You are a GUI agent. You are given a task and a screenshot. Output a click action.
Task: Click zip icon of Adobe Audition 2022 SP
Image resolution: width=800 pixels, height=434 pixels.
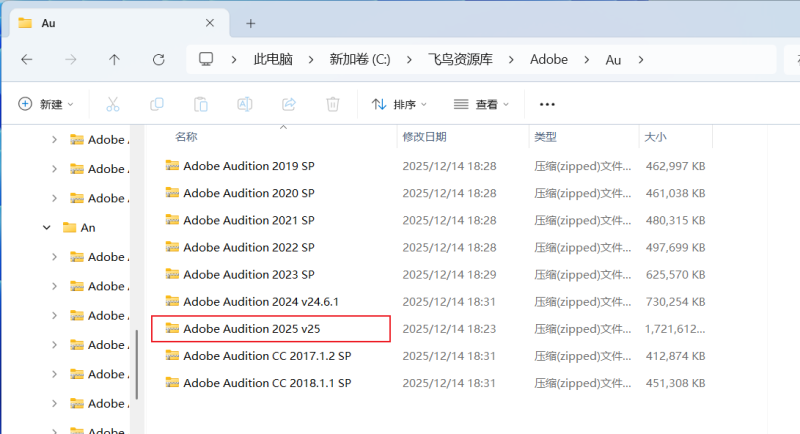[172, 246]
